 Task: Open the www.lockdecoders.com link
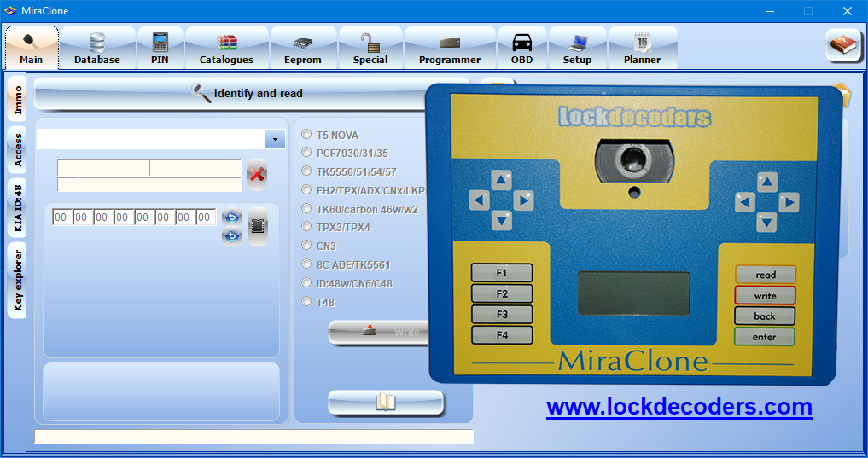coord(679,407)
